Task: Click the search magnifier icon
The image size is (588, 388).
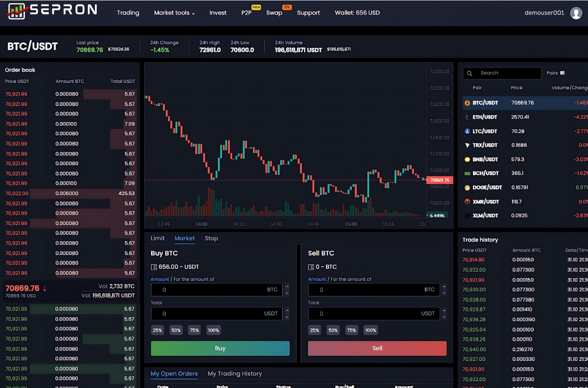Action: pos(470,73)
